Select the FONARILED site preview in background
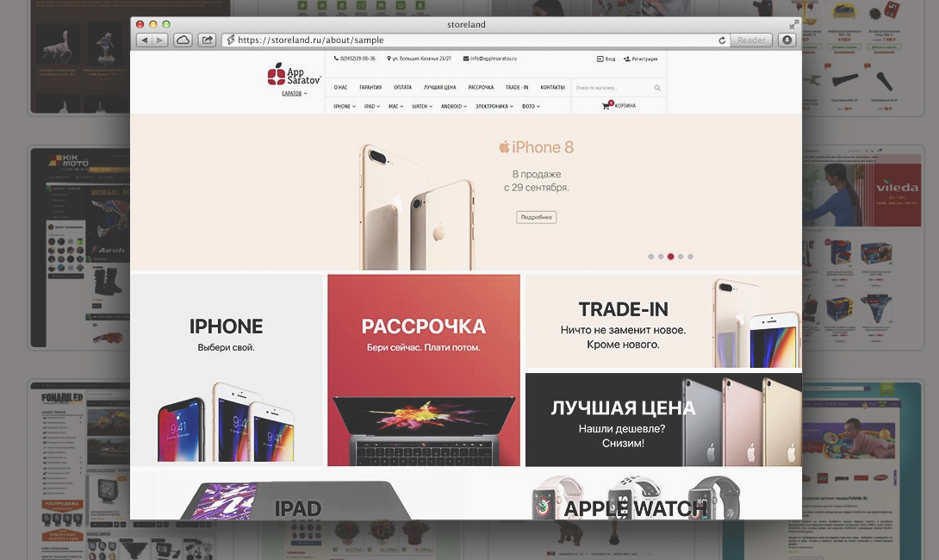 coord(79,470)
